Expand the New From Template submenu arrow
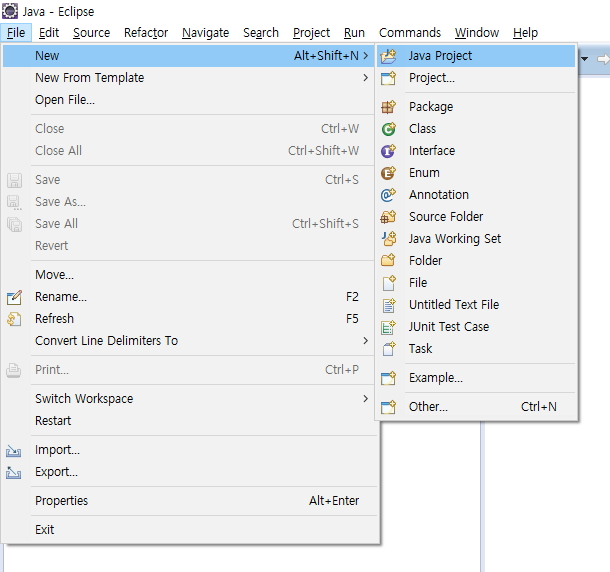610x572 pixels. tap(365, 78)
